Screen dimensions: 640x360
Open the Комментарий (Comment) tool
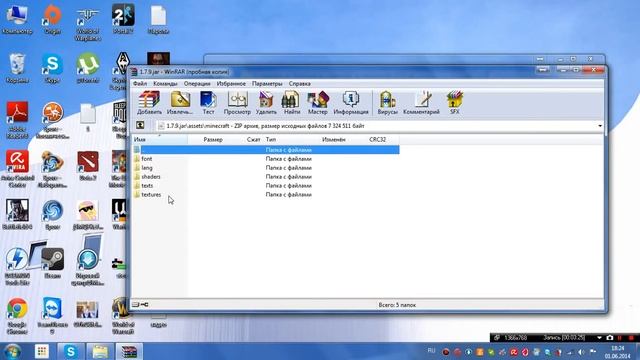421,102
